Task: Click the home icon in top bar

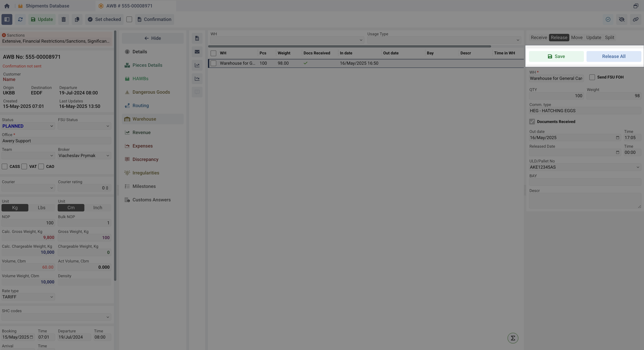Action: point(7,6)
